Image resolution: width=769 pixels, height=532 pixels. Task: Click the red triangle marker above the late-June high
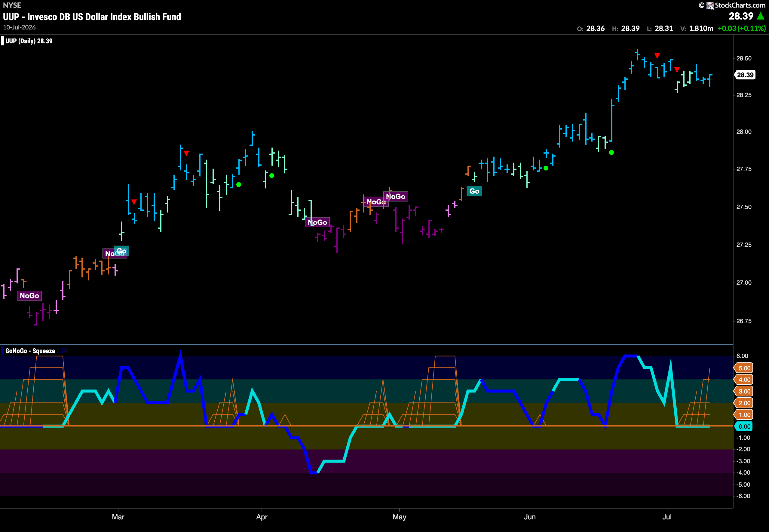657,56
